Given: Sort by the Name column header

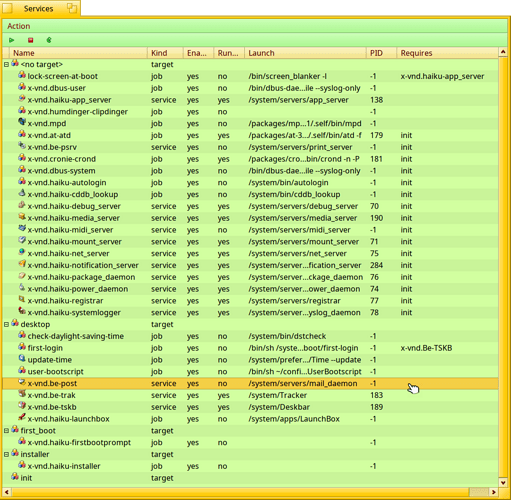Looking at the screenshot, I should [x=79, y=53].
